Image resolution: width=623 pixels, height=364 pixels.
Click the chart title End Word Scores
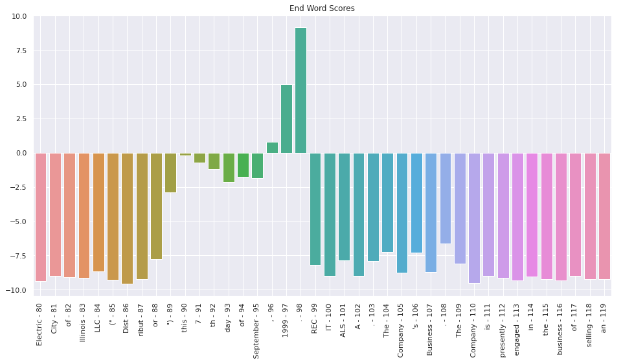click(x=322, y=8)
